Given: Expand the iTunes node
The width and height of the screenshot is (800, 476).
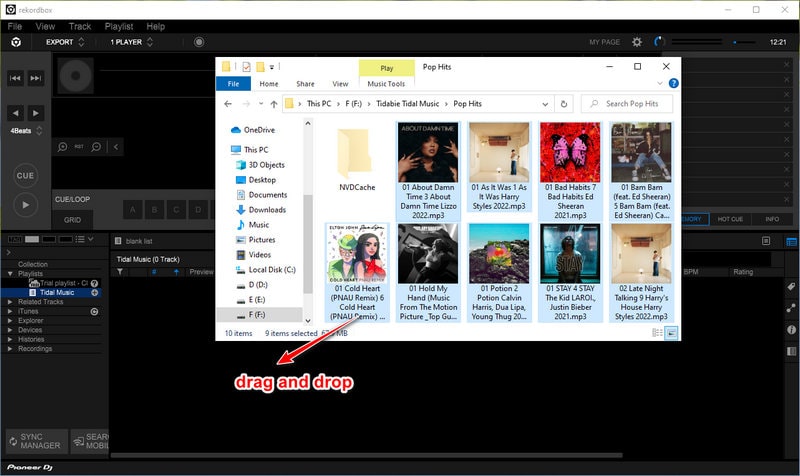Looking at the screenshot, I should [x=10, y=311].
